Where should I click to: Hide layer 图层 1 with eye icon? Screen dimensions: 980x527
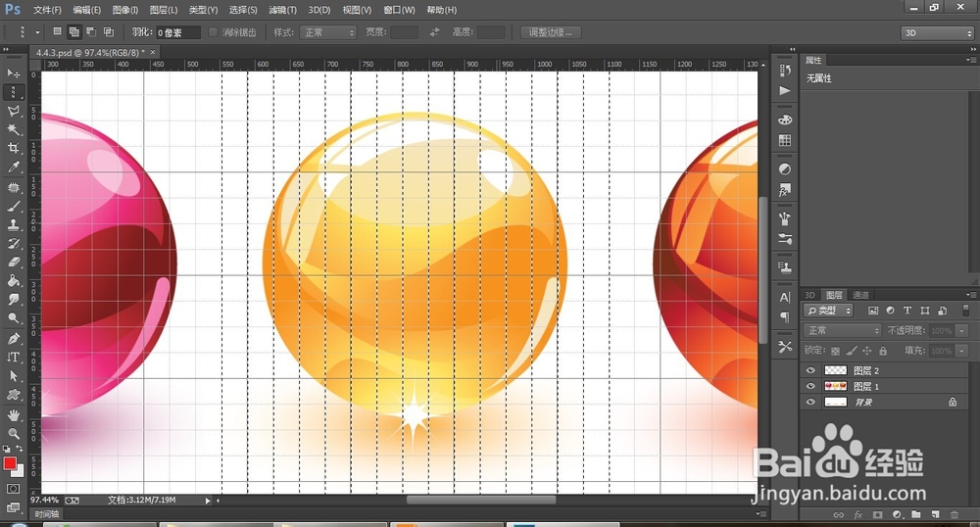click(810, 387)
